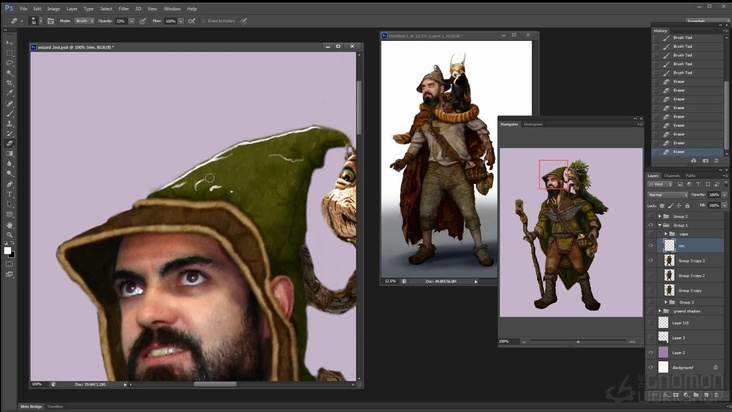Select the Brush tool in toolbox
Viewport: 732px width, 412px height.
pos(9,113)
